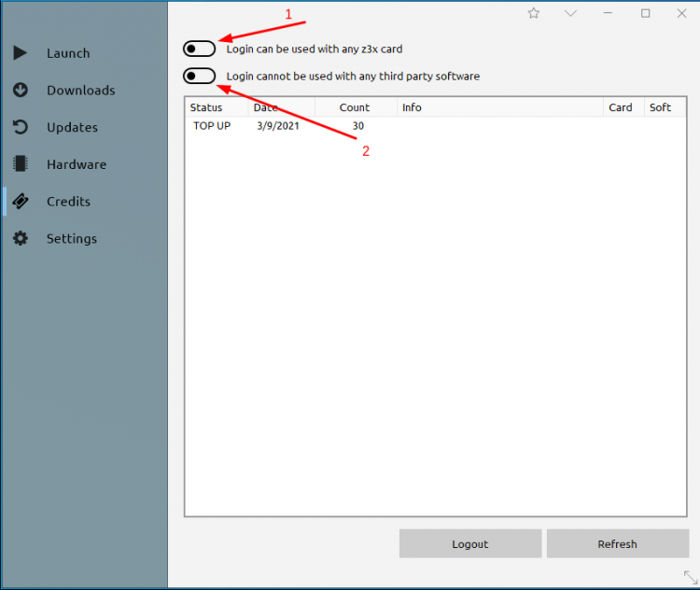Viewport: 700px width, 590px height.
Task: Sort by the Count column header
Action: 356,107
